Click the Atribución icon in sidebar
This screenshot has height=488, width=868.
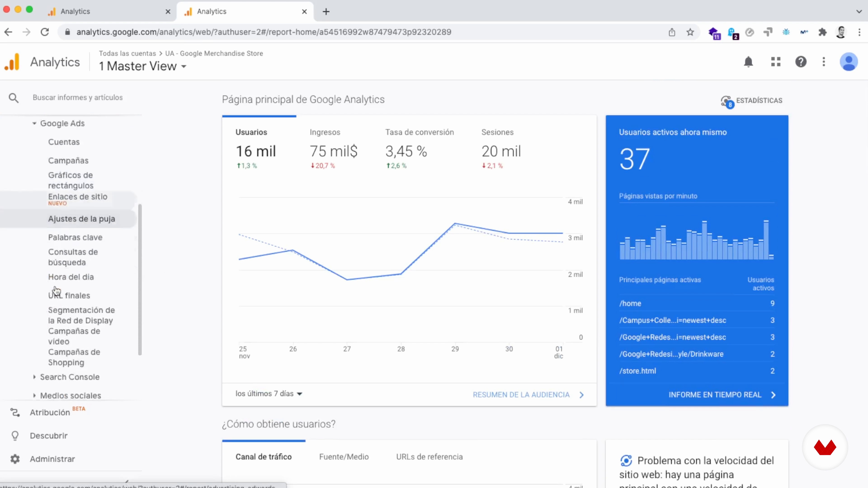tap(15, 412)
